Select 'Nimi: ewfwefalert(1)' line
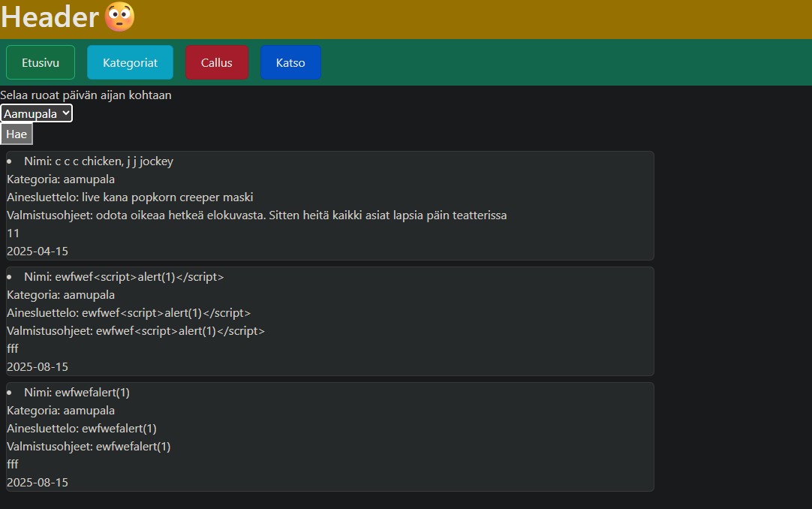Screen dimensions: 812x509 point(77,393)
